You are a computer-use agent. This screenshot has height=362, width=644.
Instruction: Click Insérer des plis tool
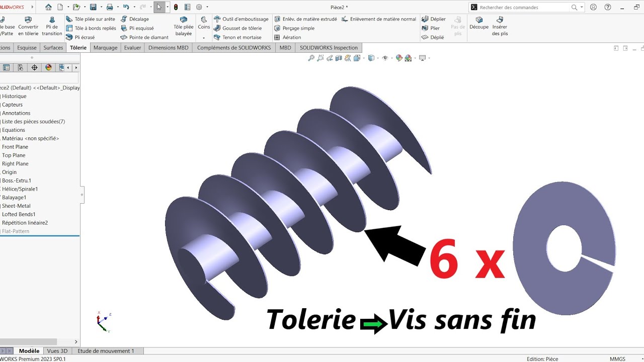coord(500,26)
